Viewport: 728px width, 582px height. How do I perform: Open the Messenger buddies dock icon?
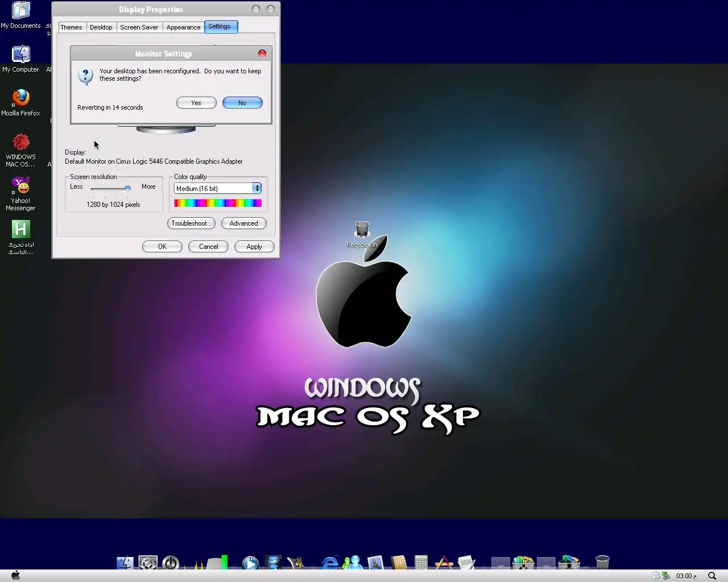[x=353, y=563]
